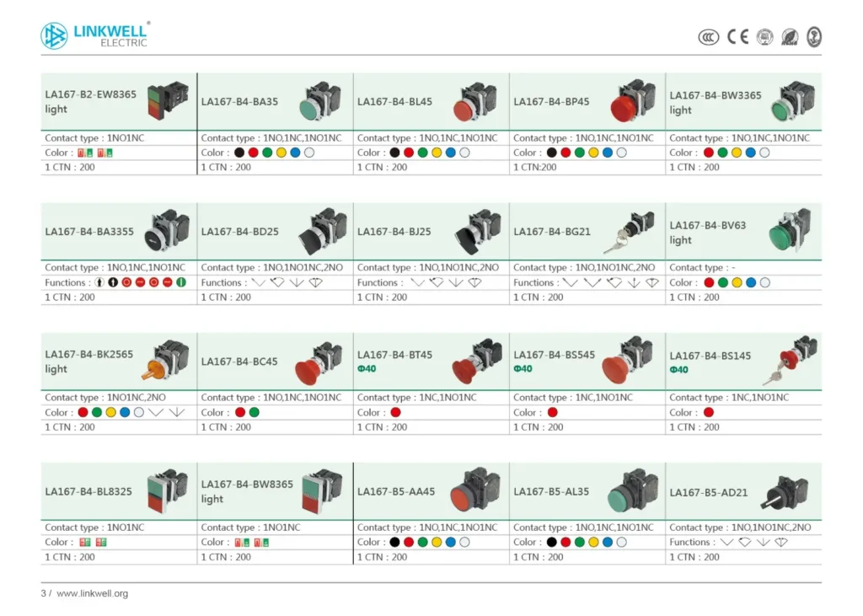This screenshot has width=863, height=616.
Task: Click the CE conformity mark
Action: click(737, 37)
